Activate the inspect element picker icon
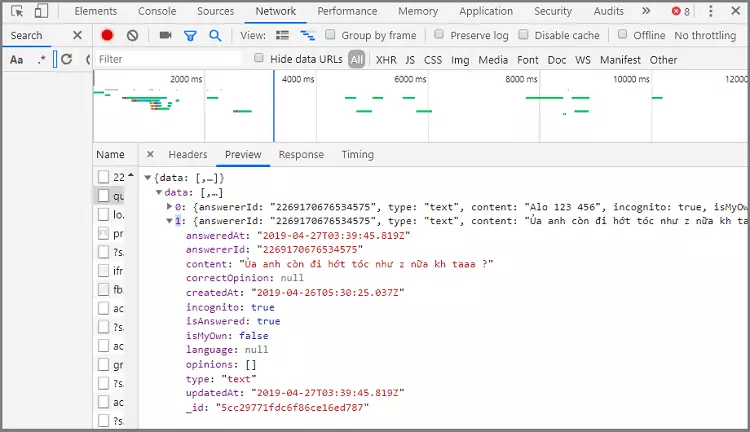Screen dimensions: 750x432 17,11
